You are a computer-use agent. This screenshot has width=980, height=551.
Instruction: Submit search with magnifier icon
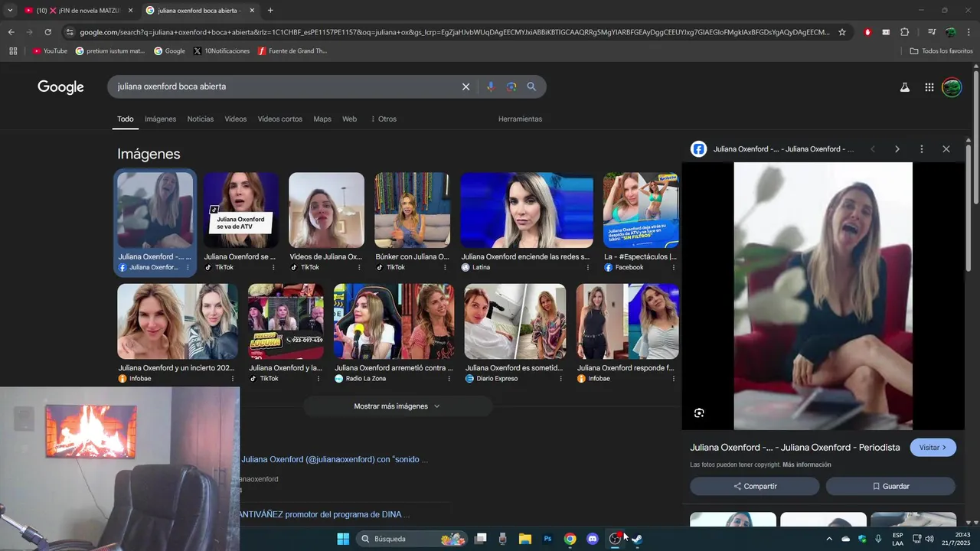pos(531,86)
